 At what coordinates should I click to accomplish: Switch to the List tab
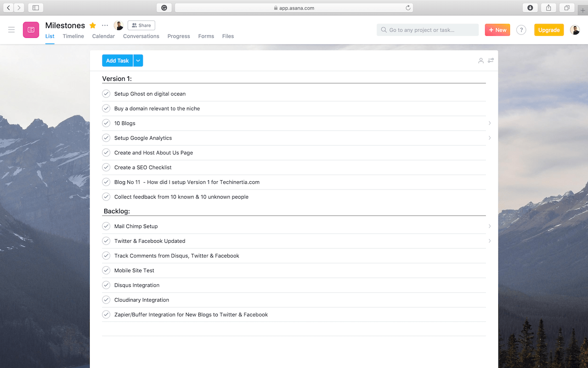(50, 36)
